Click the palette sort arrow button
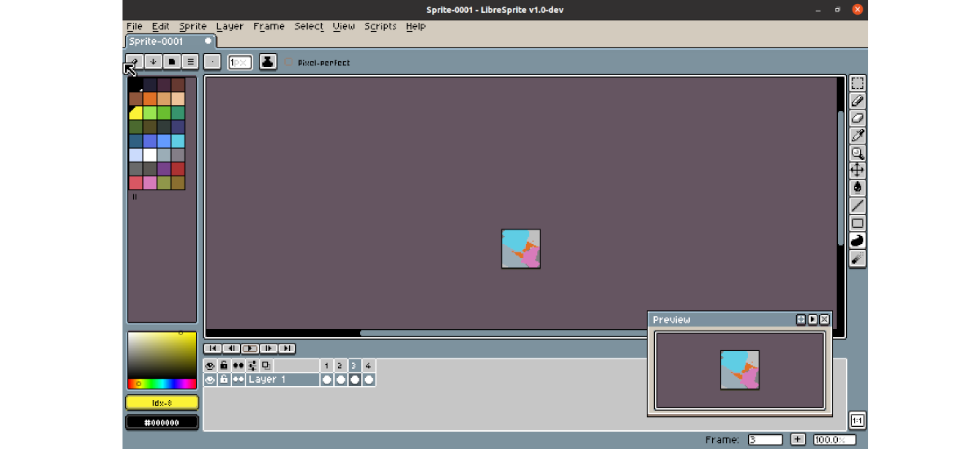Image resolution: width=980 pixels, height=449 pixels. (x=153, y=62)
